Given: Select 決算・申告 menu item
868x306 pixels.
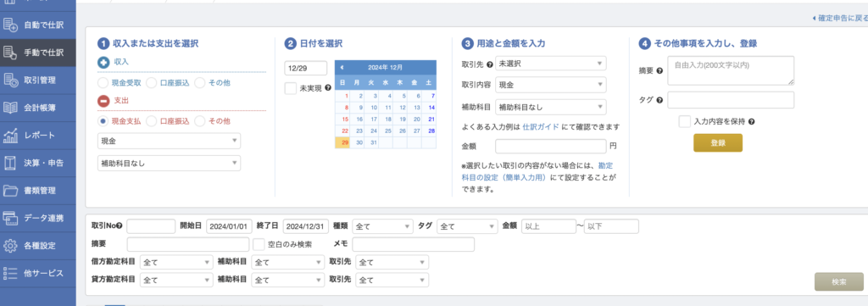Looking at the screenshot, I should [x=37, y=164].
